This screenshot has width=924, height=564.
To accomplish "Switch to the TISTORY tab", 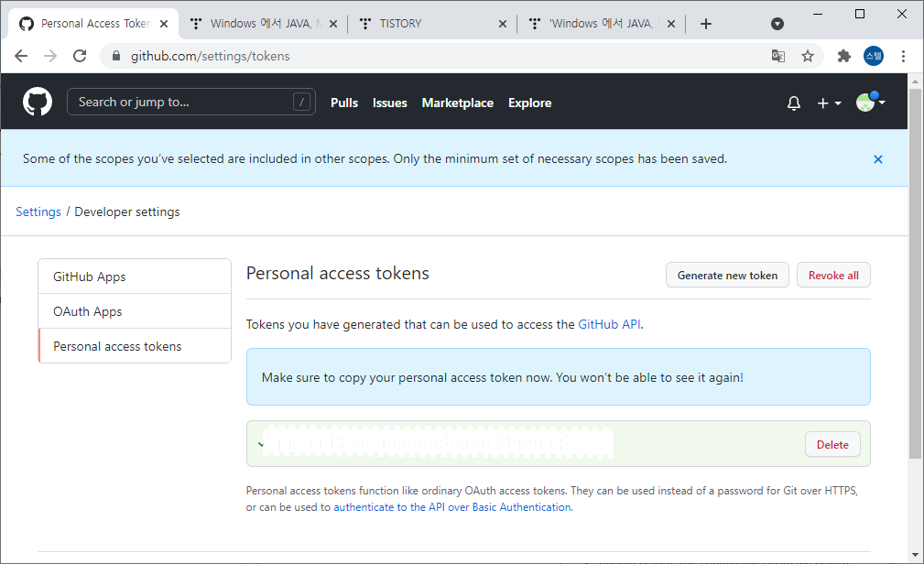I will pos(432,24).
